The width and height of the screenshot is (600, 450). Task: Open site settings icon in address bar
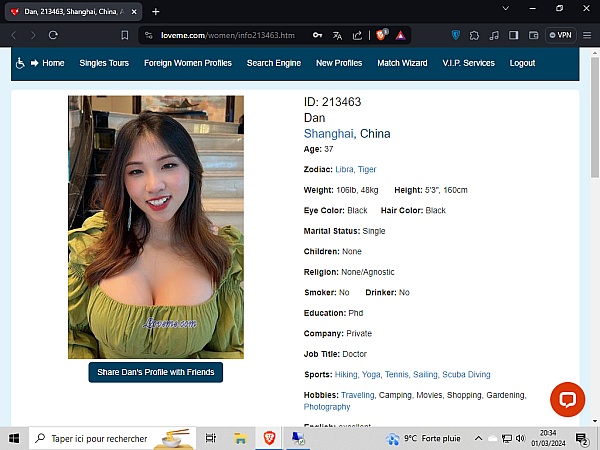[x=149, y=35]
